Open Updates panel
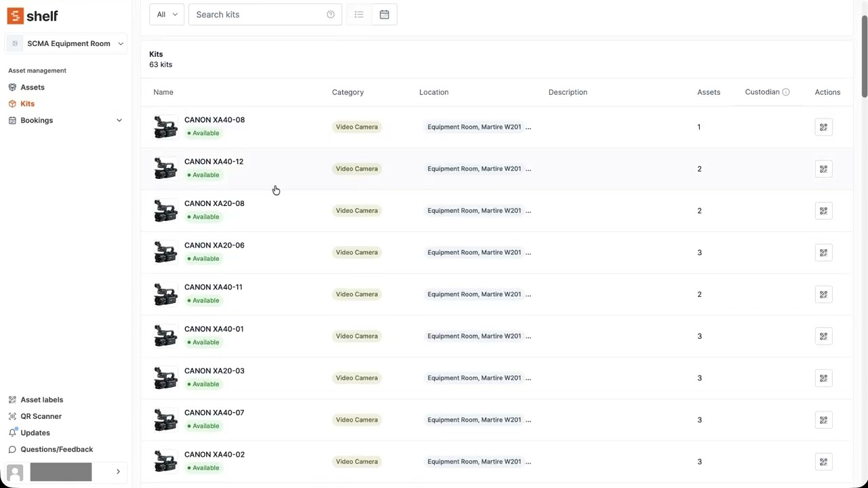868x488 pixels. pos(35,432)
